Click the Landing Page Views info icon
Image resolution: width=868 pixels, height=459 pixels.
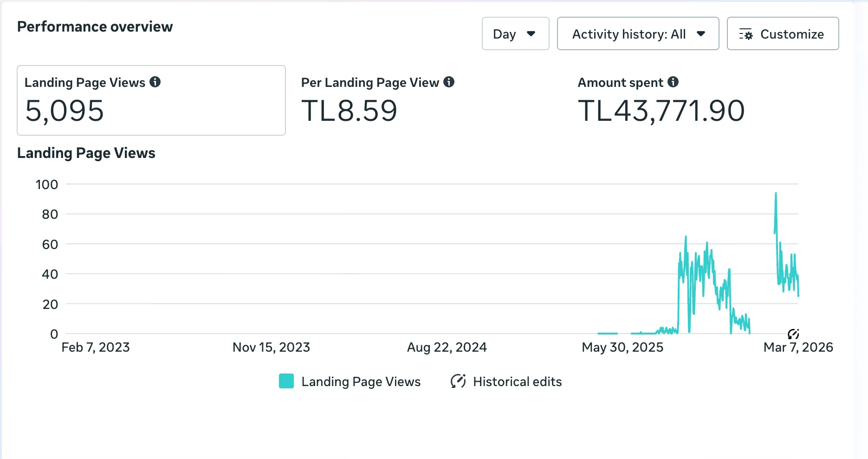[x=155, y=82]
